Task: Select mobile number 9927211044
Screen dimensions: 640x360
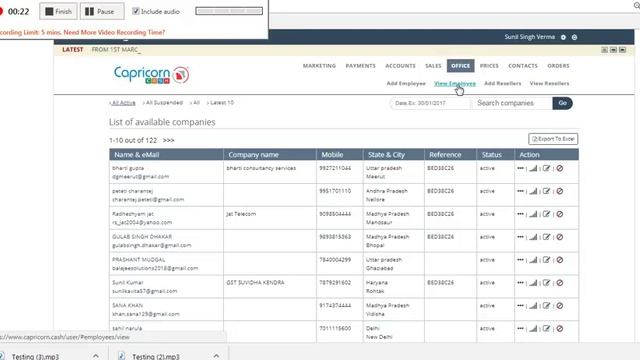Action: (335, 168)
